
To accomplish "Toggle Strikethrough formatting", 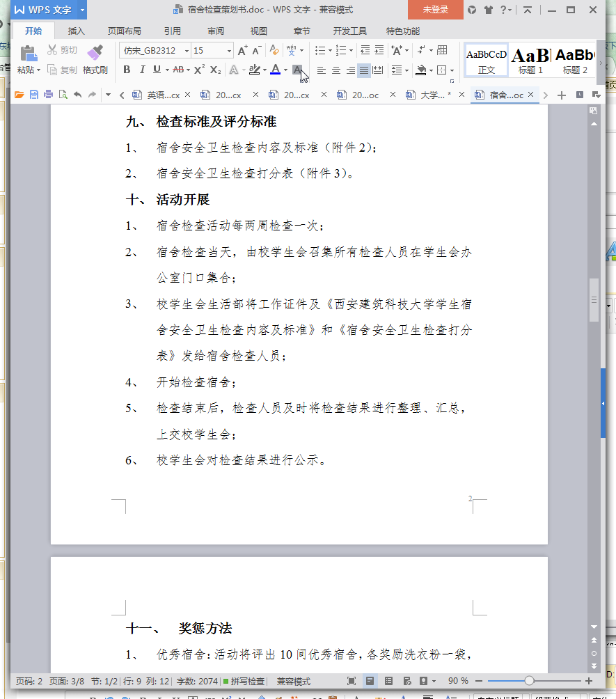I will pyautogui.click(x=178, y=70).
